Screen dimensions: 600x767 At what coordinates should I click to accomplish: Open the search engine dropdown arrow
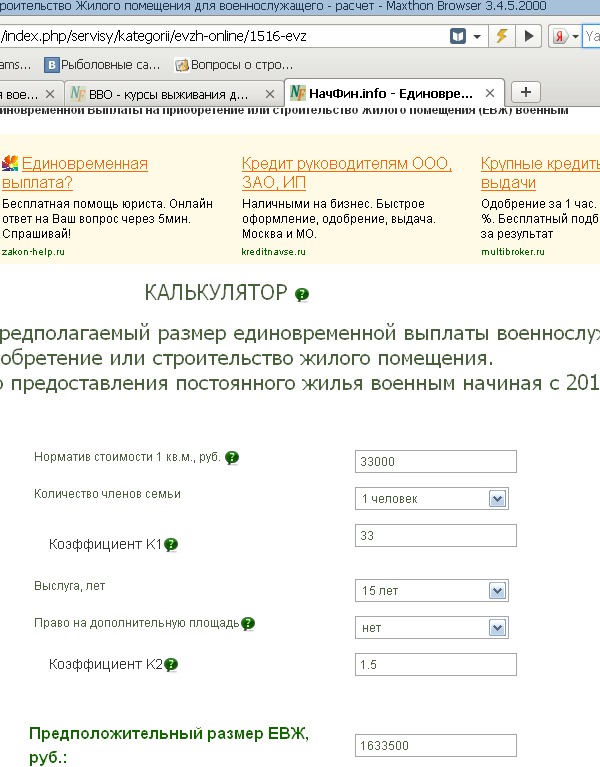[576, 37]
